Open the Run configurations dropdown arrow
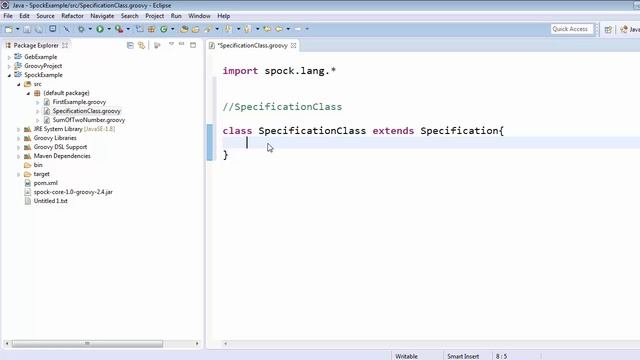This screenshot has width=640, height=360. point(109,29)
